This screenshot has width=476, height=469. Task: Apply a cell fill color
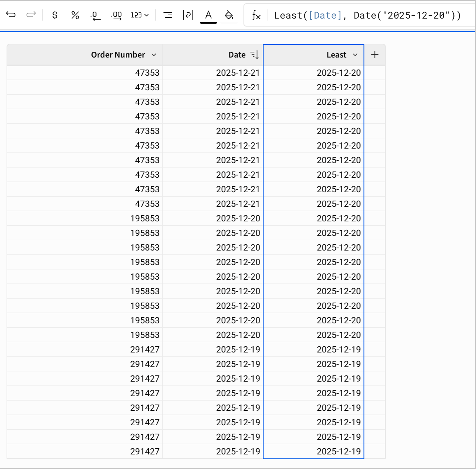[229, 15]
